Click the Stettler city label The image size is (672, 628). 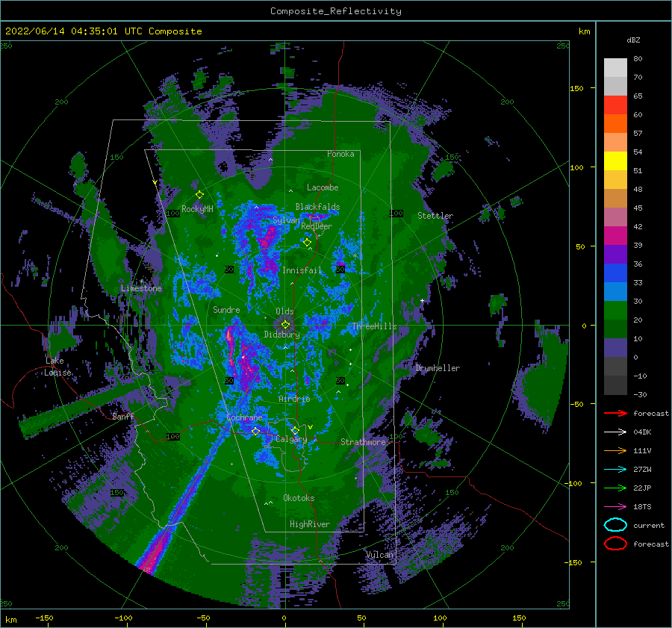point(435,216)
